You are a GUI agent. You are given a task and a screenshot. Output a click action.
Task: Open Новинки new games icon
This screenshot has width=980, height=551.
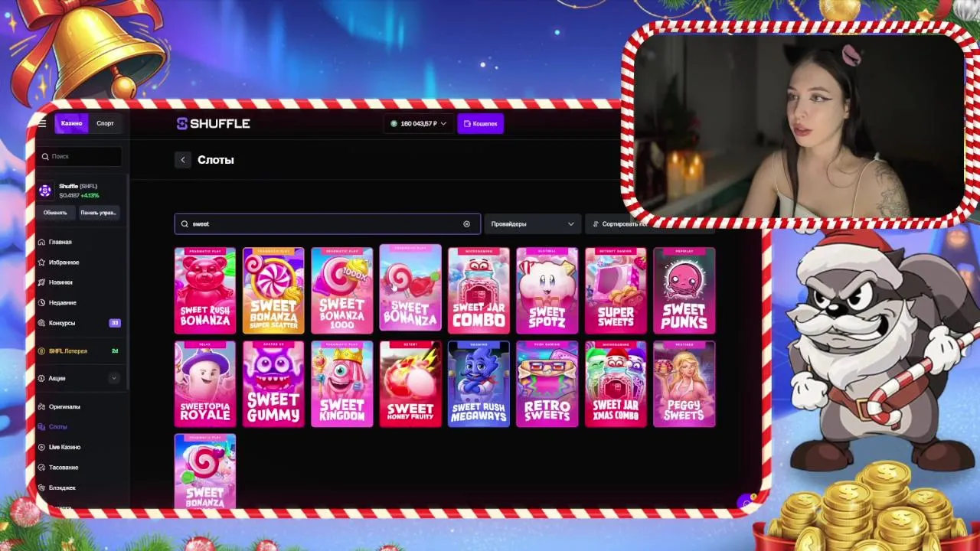(x=41, y=282)
